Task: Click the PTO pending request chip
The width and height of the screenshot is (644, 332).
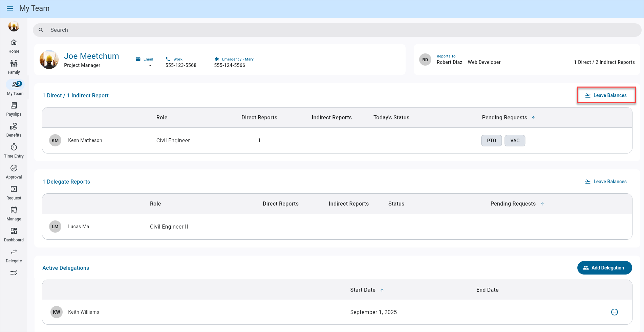Action: pos(491,141)
